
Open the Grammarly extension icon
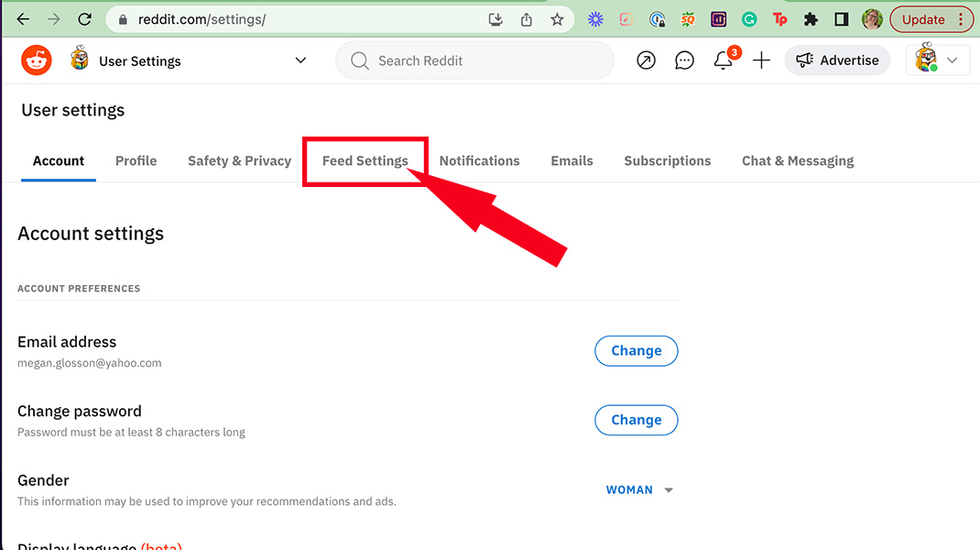tap(749, 18)
